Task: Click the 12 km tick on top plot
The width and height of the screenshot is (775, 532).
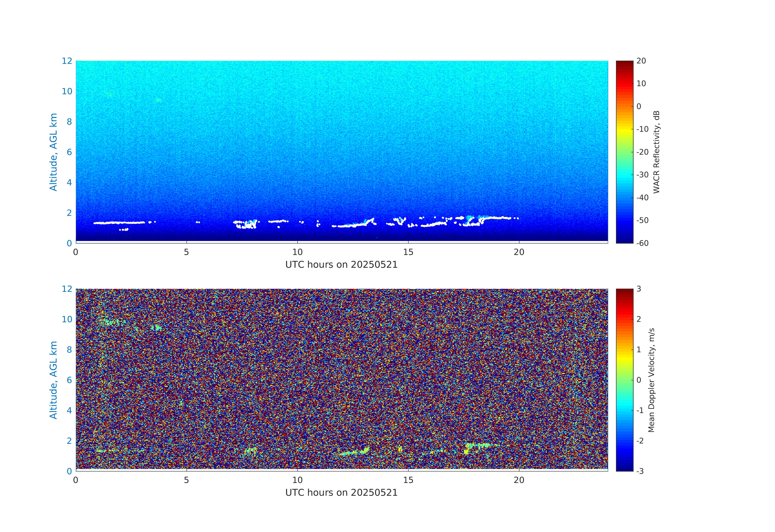Action: point(67,61)
